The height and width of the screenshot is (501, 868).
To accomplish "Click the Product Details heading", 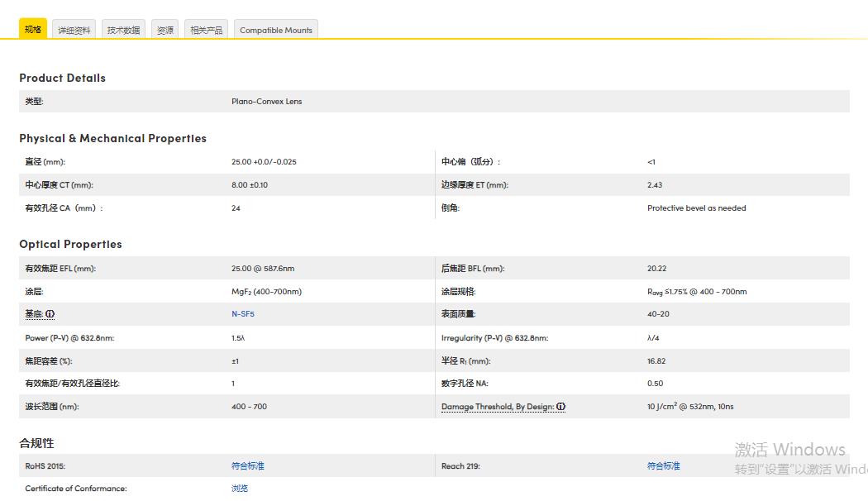I will (x=63, y=78).
